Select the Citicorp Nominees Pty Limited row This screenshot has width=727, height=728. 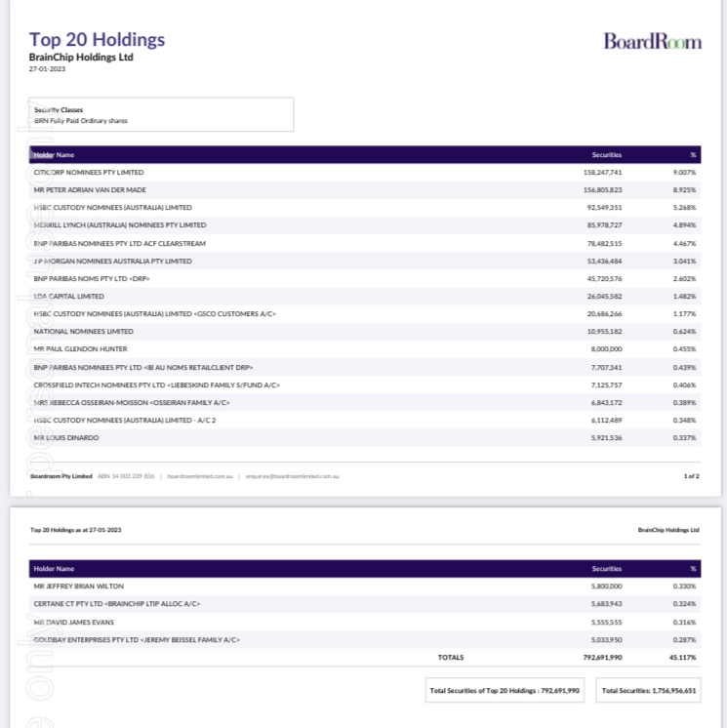89,173
